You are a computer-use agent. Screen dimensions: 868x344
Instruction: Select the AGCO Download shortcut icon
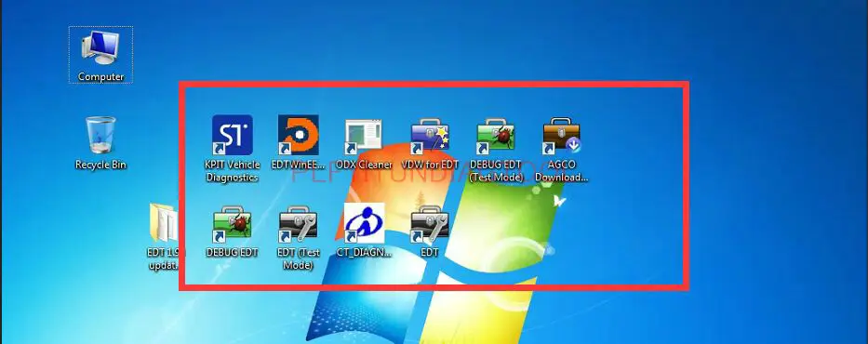click(562, 136)
